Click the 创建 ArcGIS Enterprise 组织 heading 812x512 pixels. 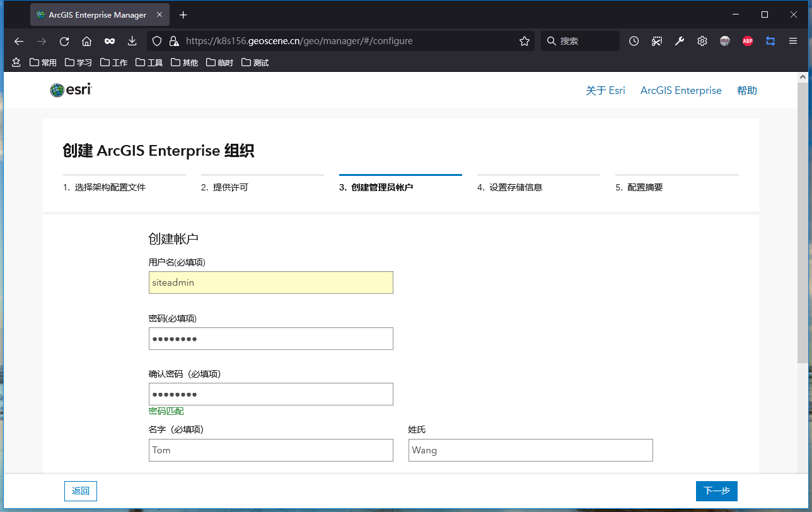click(x=159, y=151)
